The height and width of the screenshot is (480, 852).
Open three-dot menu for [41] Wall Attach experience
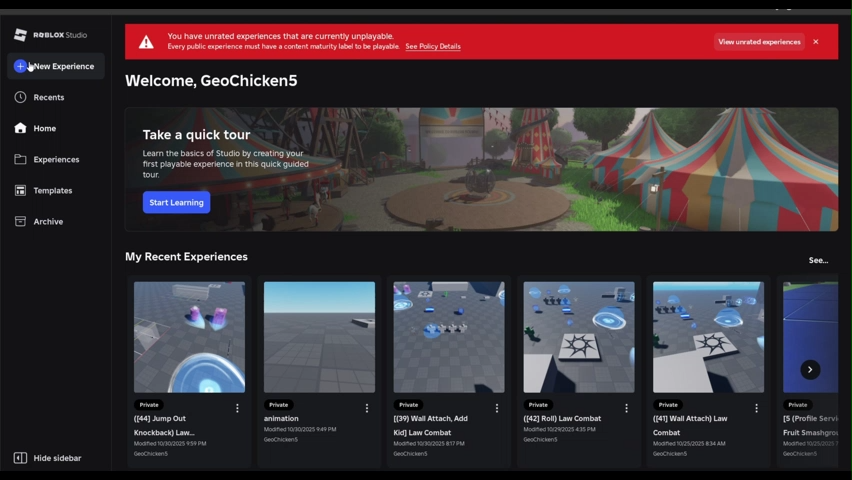coord(756,408)
